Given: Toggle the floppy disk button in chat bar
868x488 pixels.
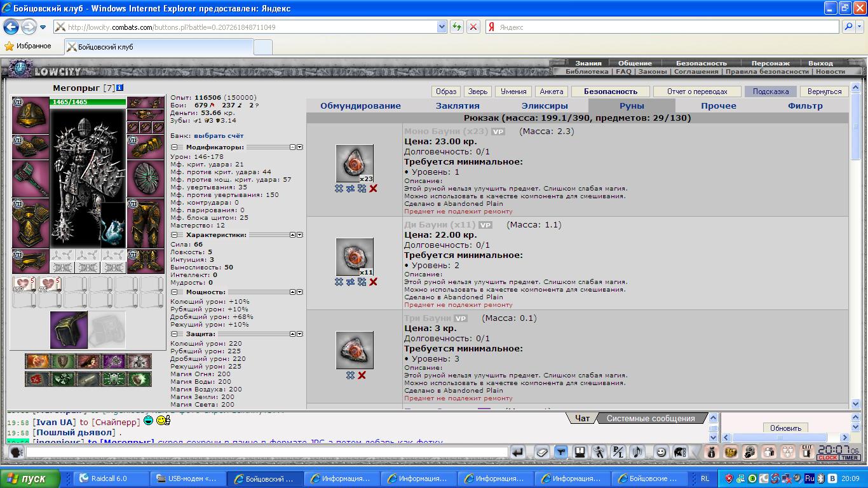Looking at the screenshot, I should click(580, 452).
